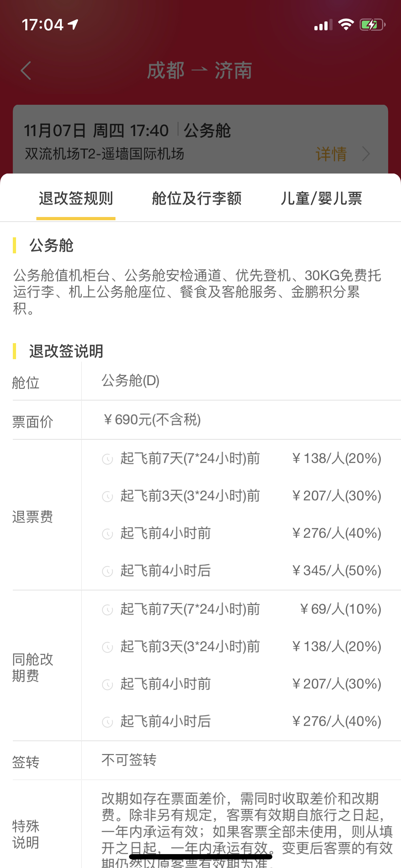Tap the ¥690元 ticket price value
Screen dimensions: 401x868
(x=152, y=420)
